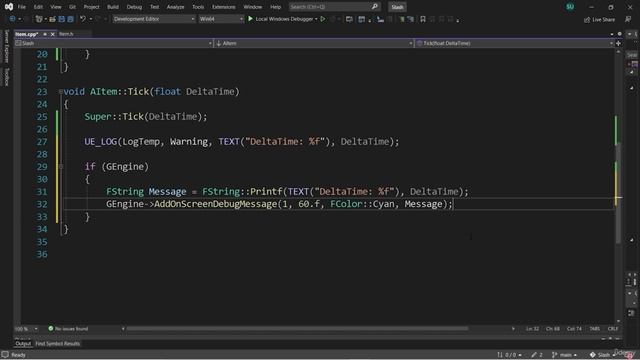Image resolution: width=640 pixels, height=360 pixels.
Task: Collapse the AItem::Tick function at line 23
Action: 60,92
